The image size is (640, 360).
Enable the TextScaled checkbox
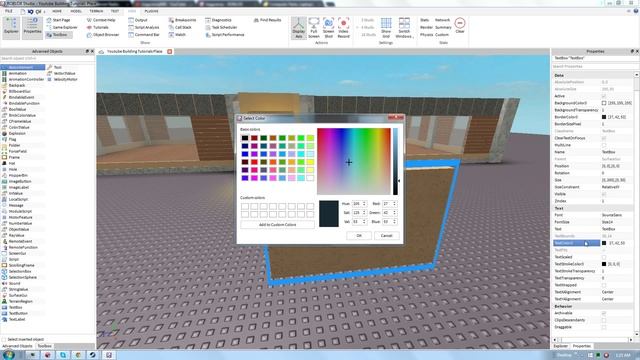(x=604, y=257)
